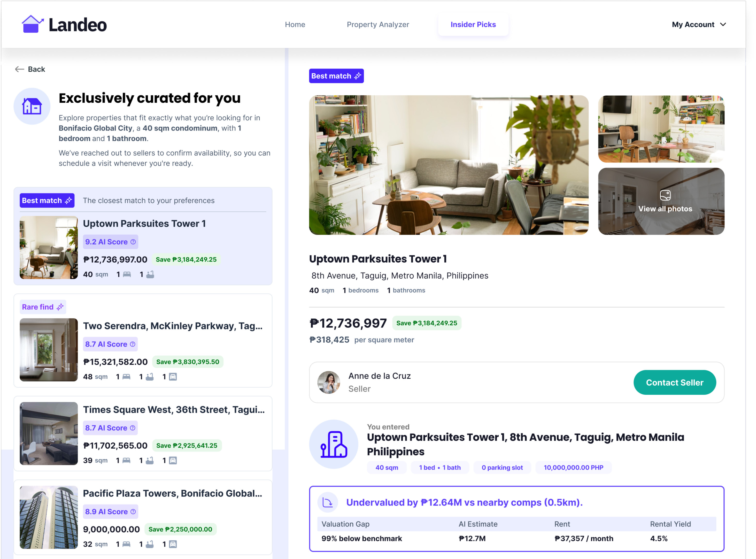Click the building icon next to You entered
The height and width of the screenshot is (559, 756).
(334, 444)
